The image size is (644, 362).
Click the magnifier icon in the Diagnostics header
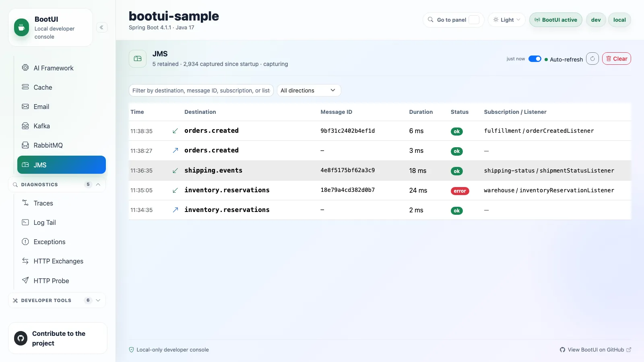click(15, 185)
